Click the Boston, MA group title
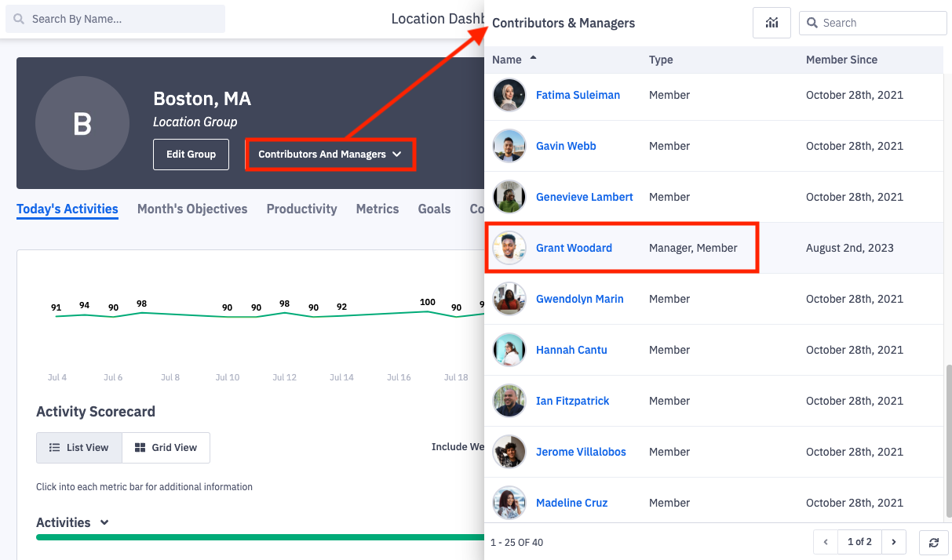Image resolution: width=952 pixels, height=560 pixels. 202,99
